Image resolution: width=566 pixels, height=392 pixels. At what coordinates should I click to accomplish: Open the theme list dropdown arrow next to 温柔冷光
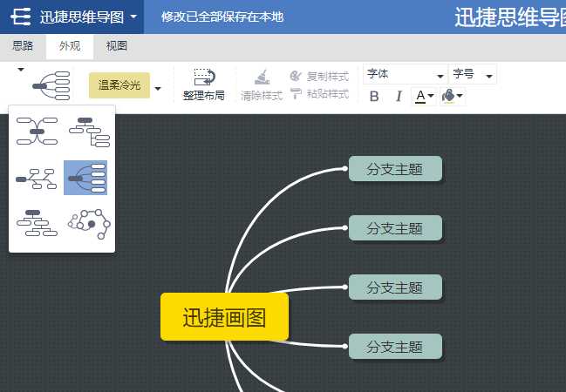(158, 88)
